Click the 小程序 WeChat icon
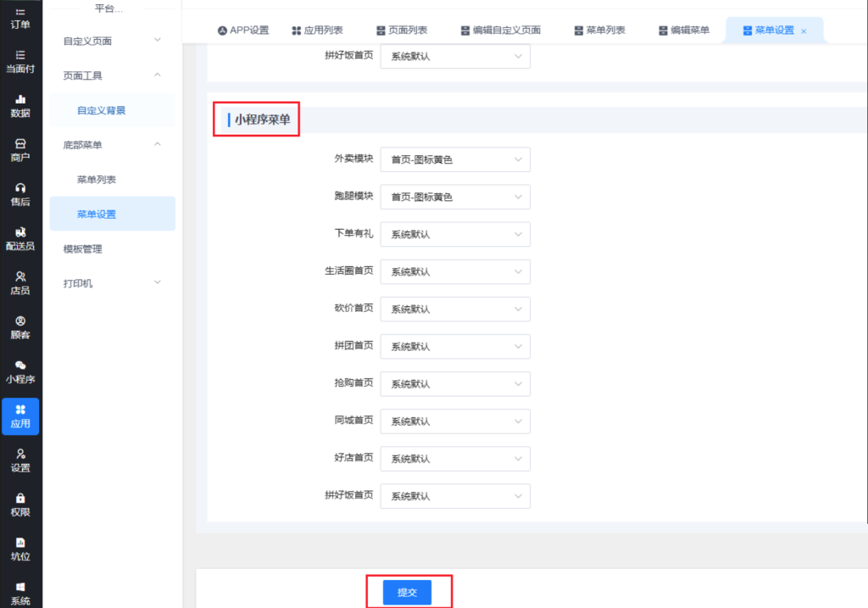The height and width of the screenshot is (608, 868). (20, 365)
